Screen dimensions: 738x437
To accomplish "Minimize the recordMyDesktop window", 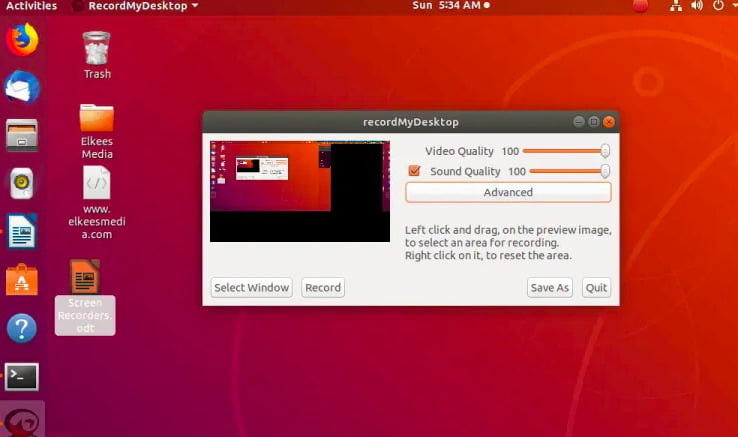I will click(x=578, y=122).
